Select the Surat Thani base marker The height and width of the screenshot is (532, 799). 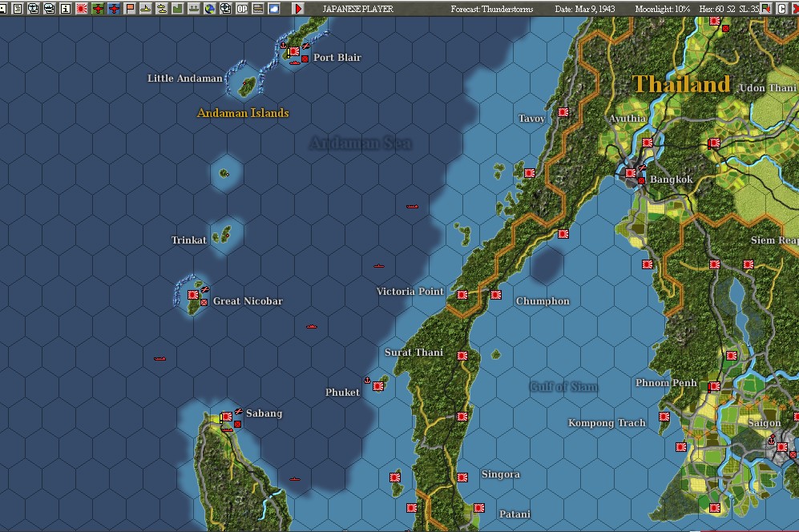[462, 356]
